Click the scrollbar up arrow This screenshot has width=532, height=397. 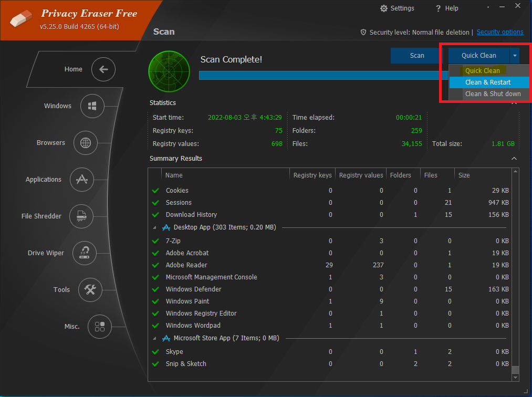tap(515, 171)
